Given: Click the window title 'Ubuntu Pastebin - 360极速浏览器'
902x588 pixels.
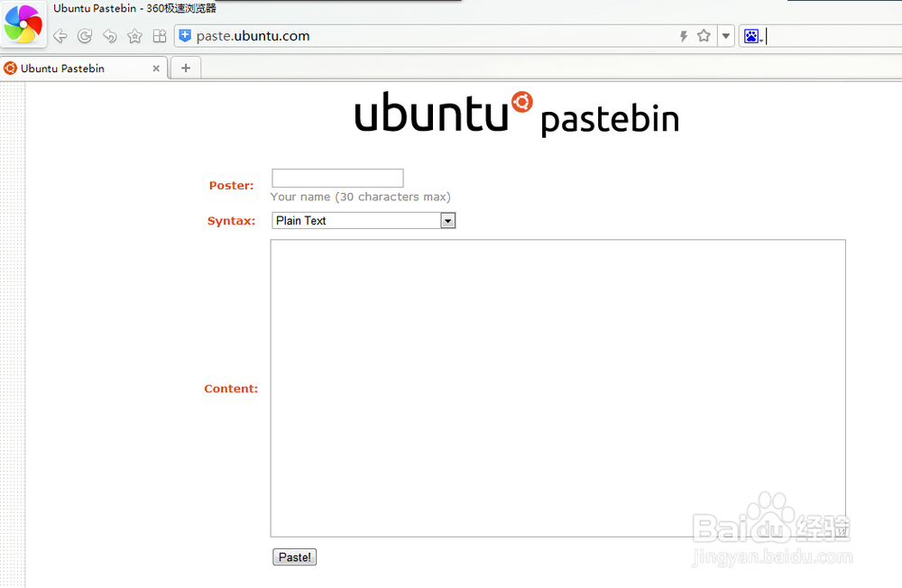Looking at the screenshot, I should pos(134,8).
